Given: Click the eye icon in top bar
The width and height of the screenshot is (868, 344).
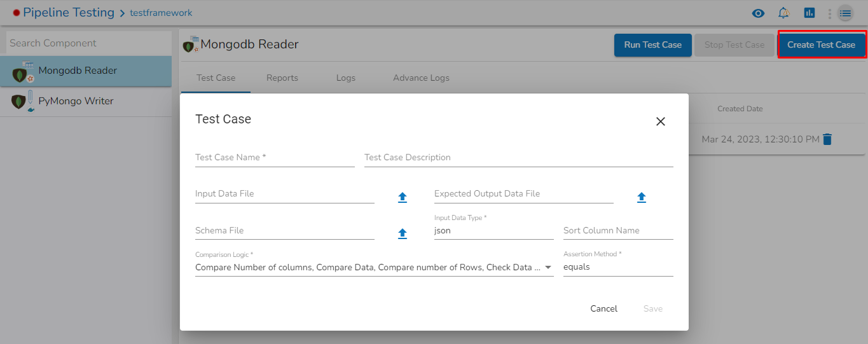Looking at the screenshot, I should pos(758,13).
